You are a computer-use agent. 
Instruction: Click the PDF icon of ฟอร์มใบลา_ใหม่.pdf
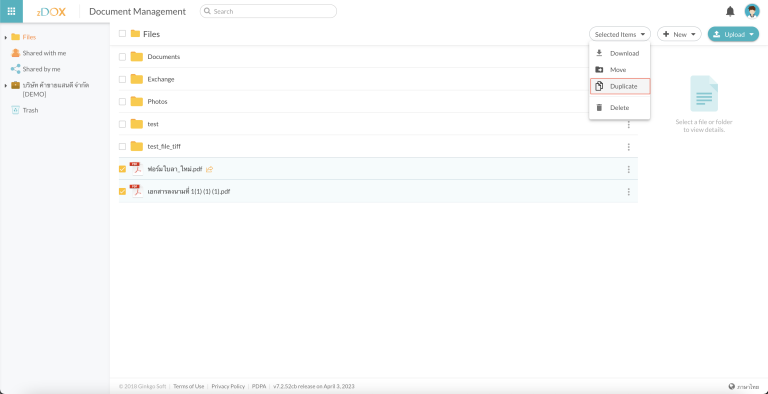point(136,169)
